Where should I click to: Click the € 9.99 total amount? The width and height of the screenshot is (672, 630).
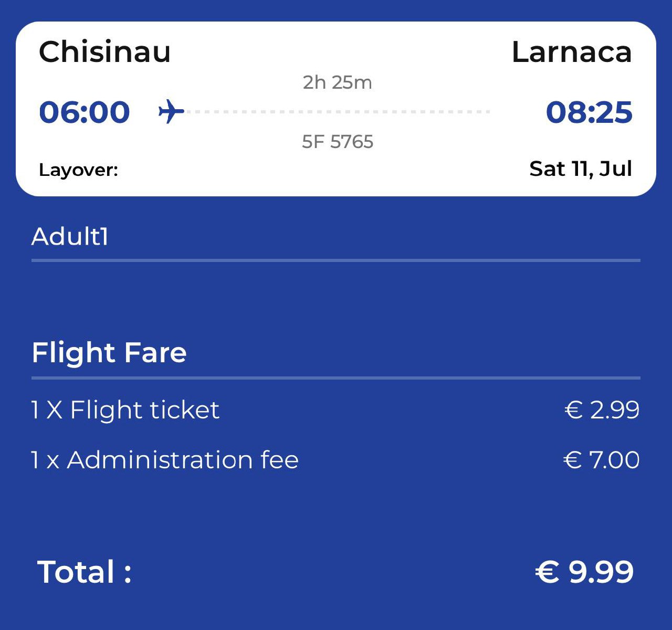pos(584,572)
